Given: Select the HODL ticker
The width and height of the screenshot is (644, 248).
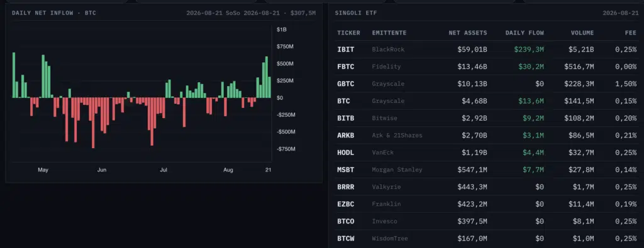Looking at the screenshot, I should (346, 153).
